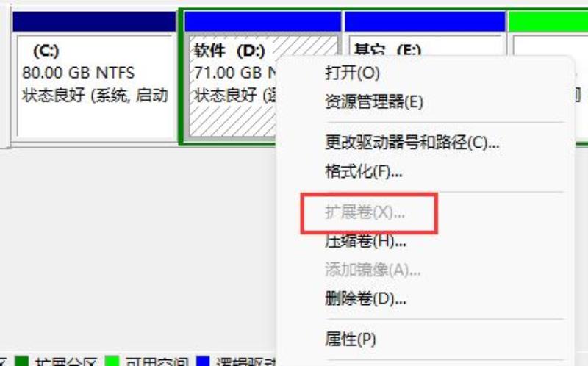The image size is (588, 366).
Task: Click the bright green free-space header bar
Action: [548, 21]
